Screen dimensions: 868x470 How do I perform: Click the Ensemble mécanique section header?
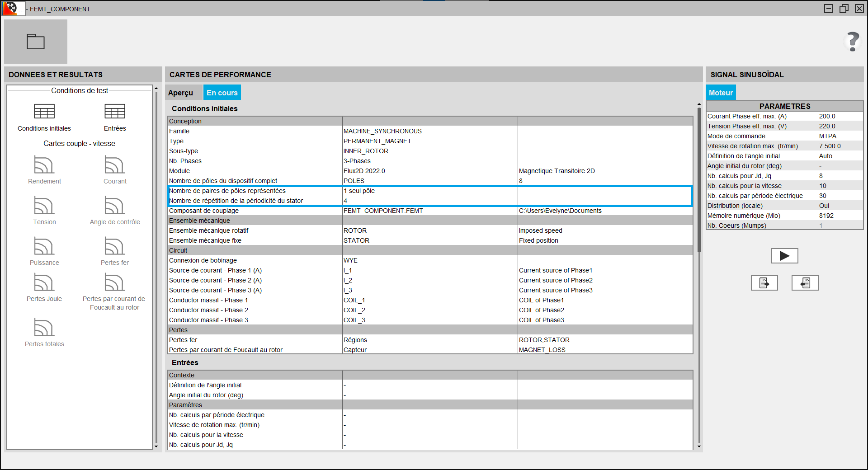[430, 221]
